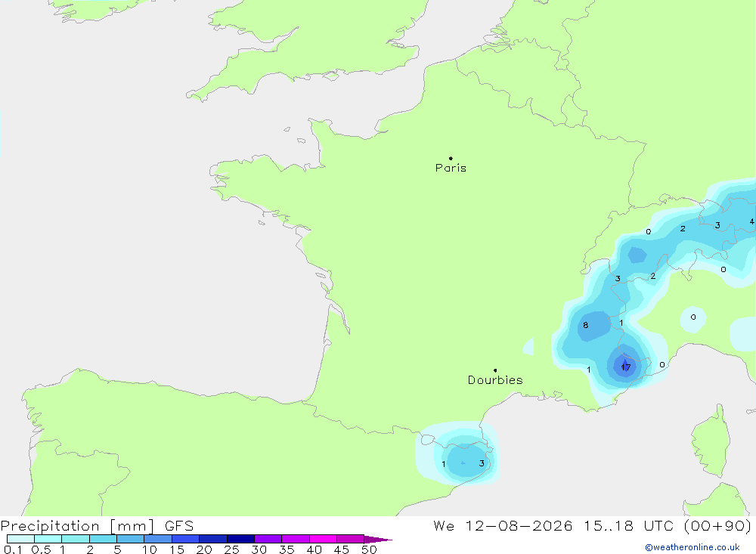Click the 45 legend scale label

point(342,549)
